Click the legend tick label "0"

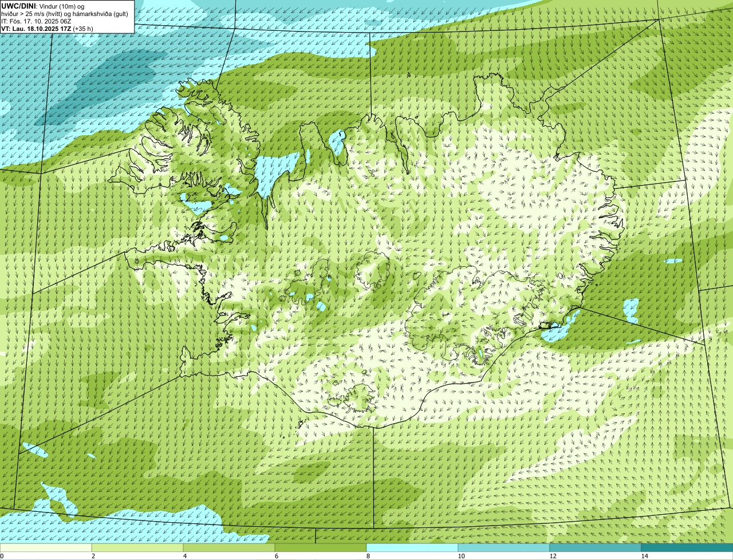coord(2,556)
